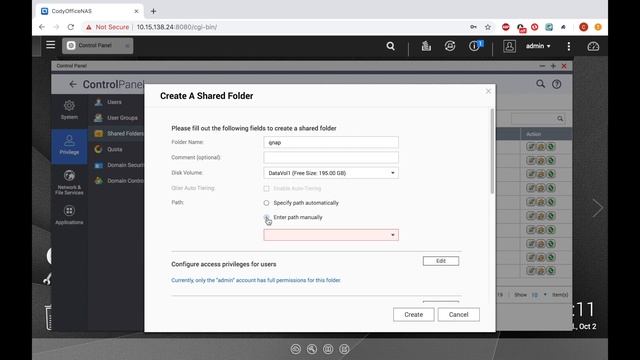Click first icon in the bottom desktop dock

pos(296,349)
